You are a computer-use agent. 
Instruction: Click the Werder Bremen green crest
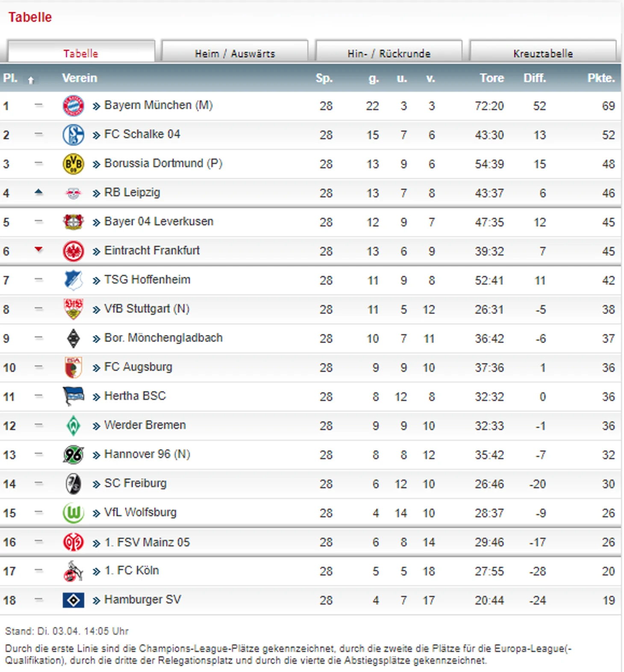[73, 426]
